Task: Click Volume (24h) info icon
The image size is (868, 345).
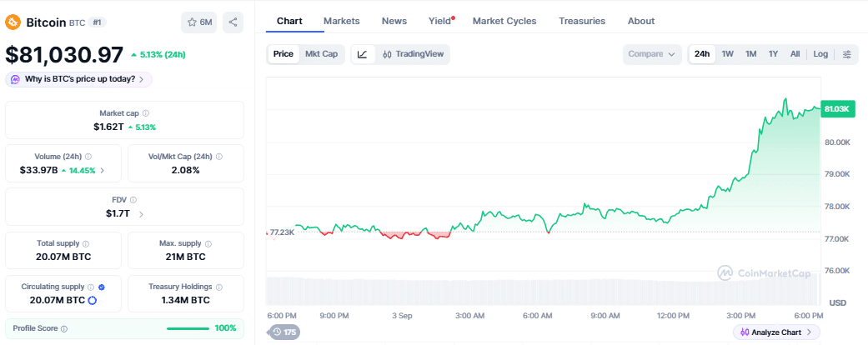Action: point(88,157)
